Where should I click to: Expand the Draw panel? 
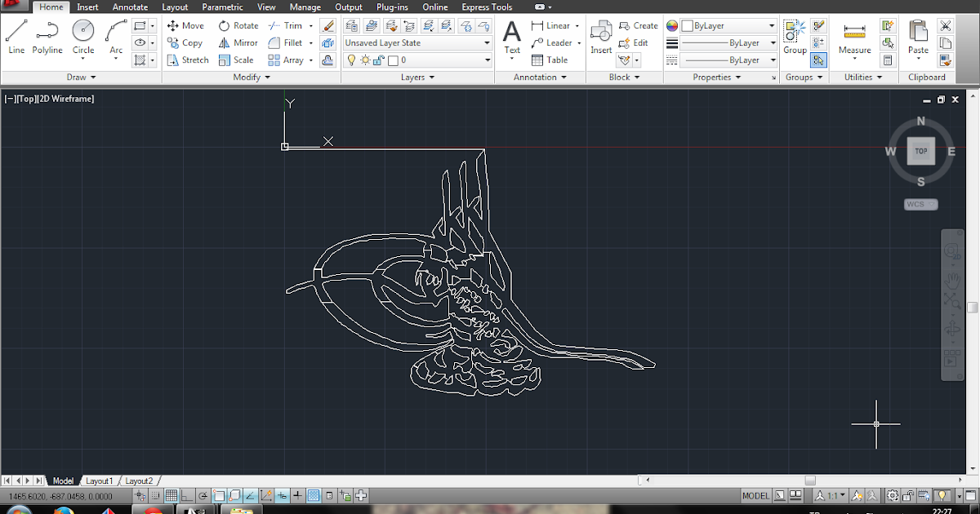81,77
